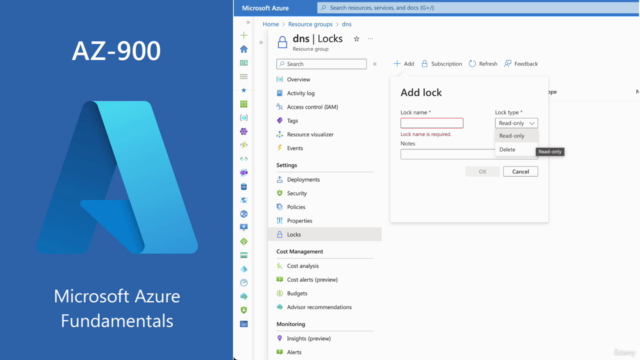The image size is (640, 360).
Task: Click the dns breadcrumb link
Action: (x=347, y=24)
